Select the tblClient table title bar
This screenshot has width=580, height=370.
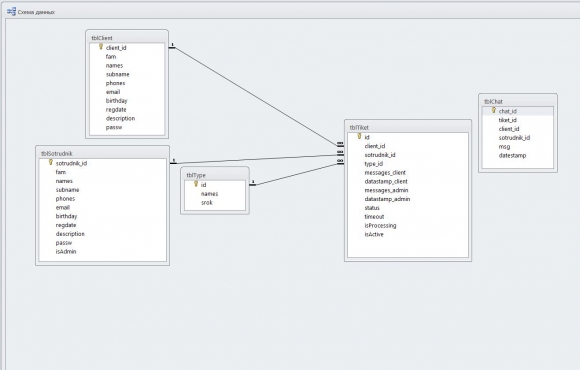point(127,38)
